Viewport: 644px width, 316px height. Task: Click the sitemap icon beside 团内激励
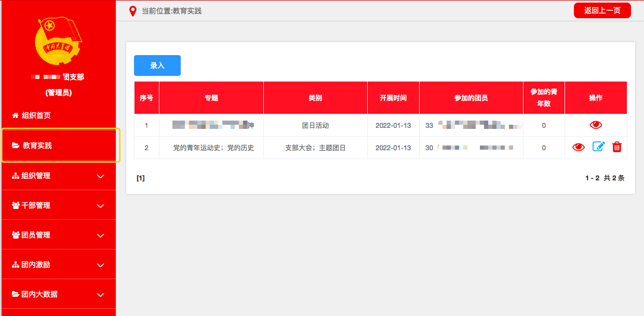point(15,265)
